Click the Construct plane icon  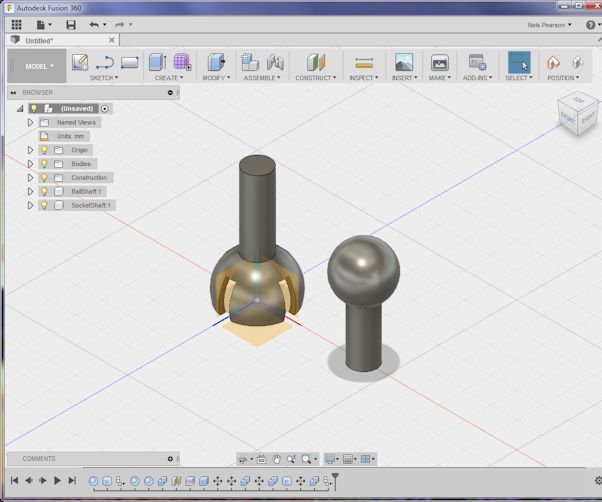pos(316,62)
